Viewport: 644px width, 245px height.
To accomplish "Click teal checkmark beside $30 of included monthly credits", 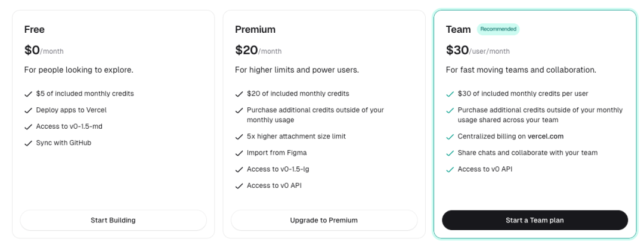I will point(450,94).
